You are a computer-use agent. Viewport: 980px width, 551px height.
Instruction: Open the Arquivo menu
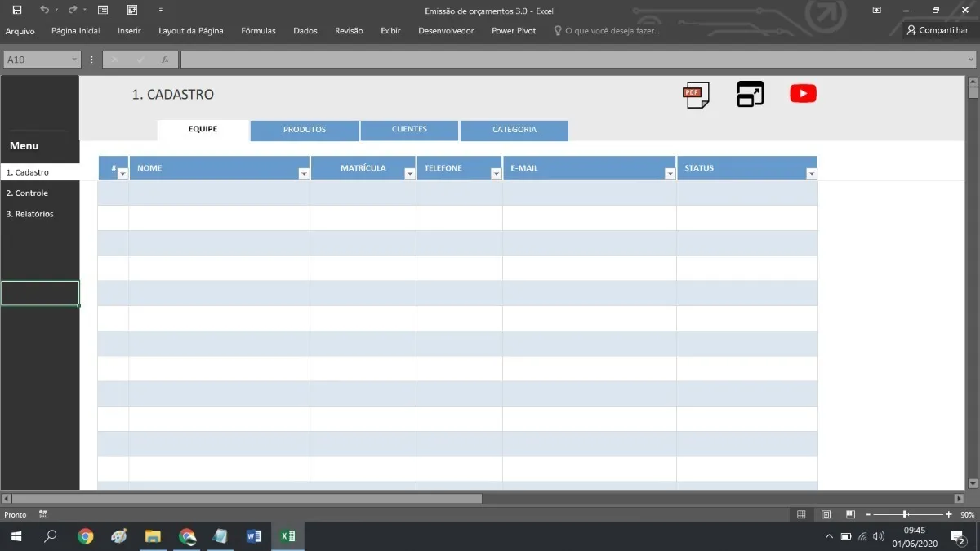(20, 31)
